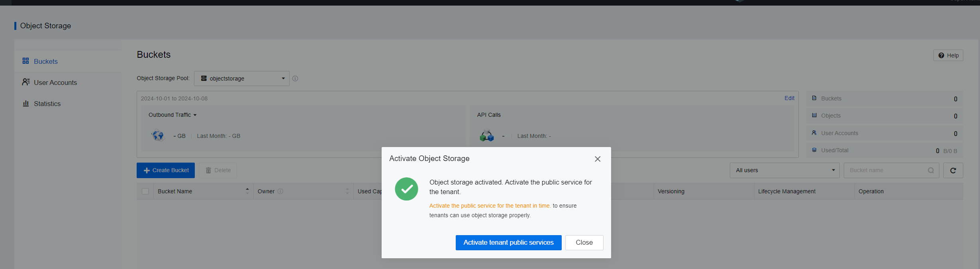The height and width of the screenshot is (269, 980).
Task: Click Activate tenant public services button
Action: 508,242
